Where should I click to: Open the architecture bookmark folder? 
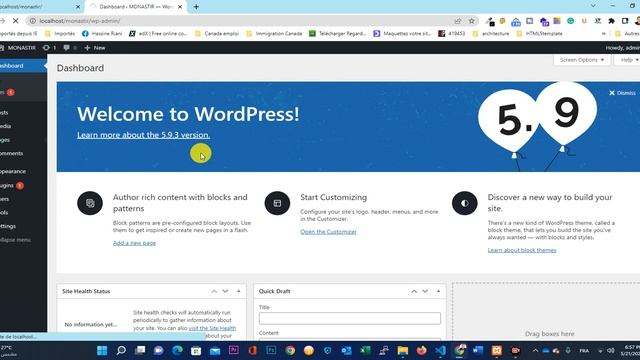tap(491, 33)
